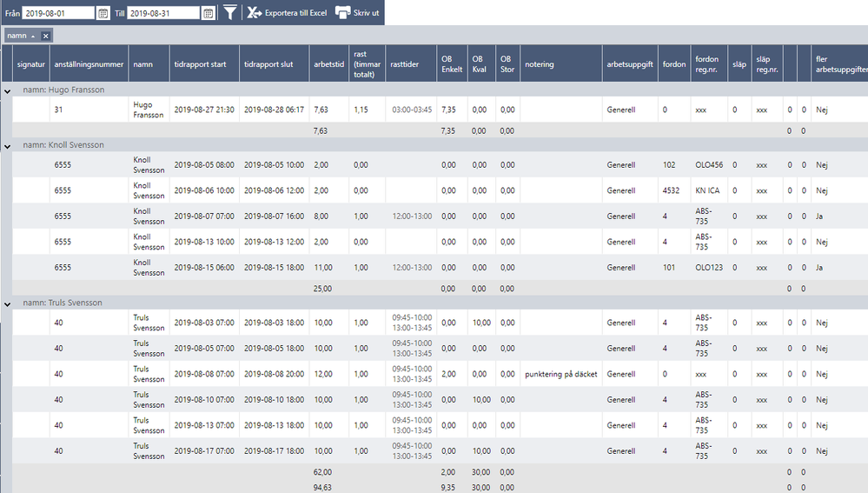Open the Till date calendar picker
The image size is (868, 493).
point(209,13)
